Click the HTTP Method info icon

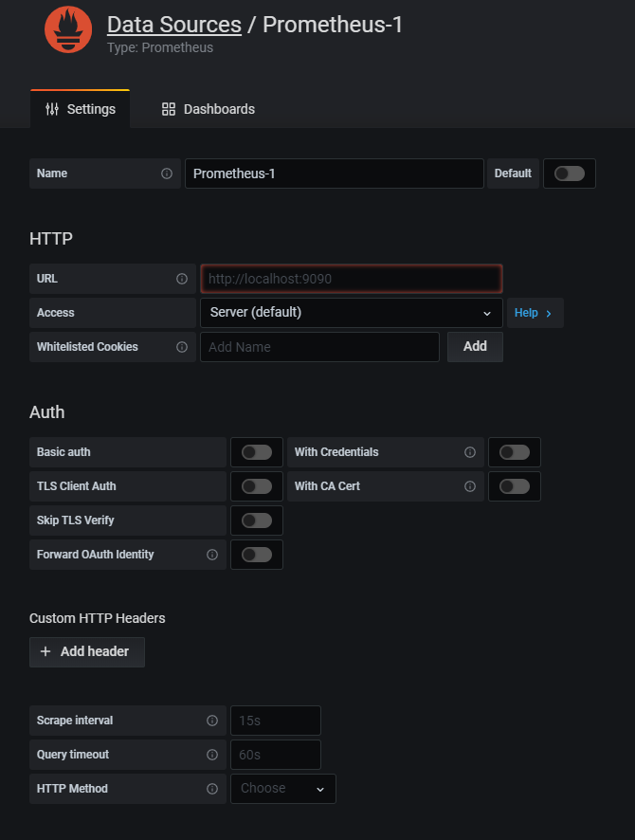click(x=212, y=789)
